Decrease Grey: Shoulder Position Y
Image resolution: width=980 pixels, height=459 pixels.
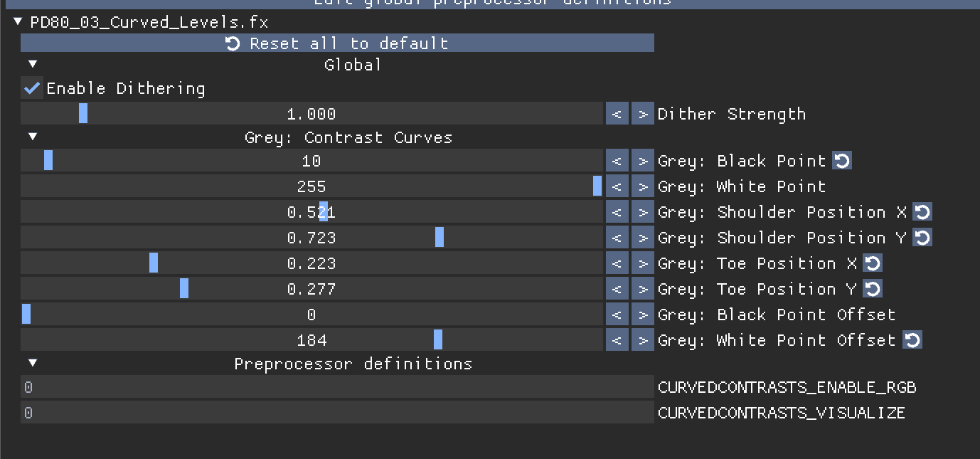click(x=617, y=238)
